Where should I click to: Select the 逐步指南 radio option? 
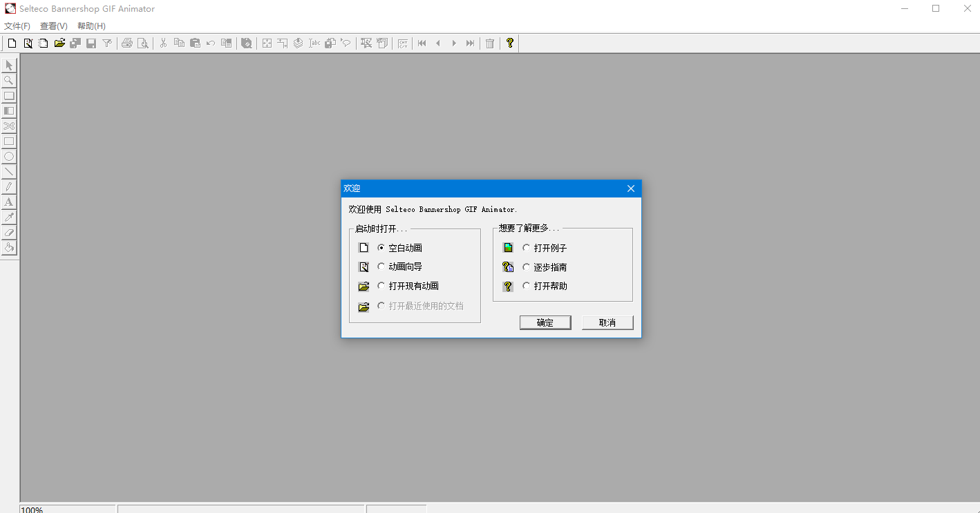pos(545,267)
